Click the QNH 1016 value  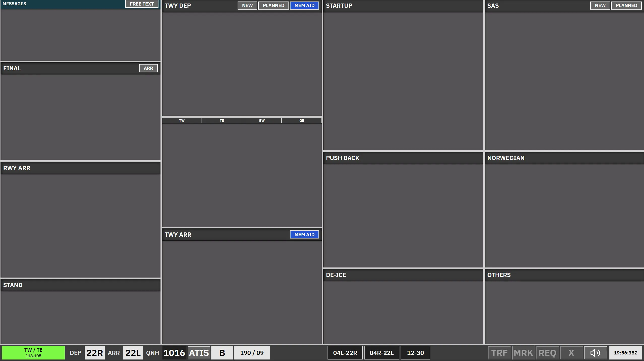[x=174, y=353]
